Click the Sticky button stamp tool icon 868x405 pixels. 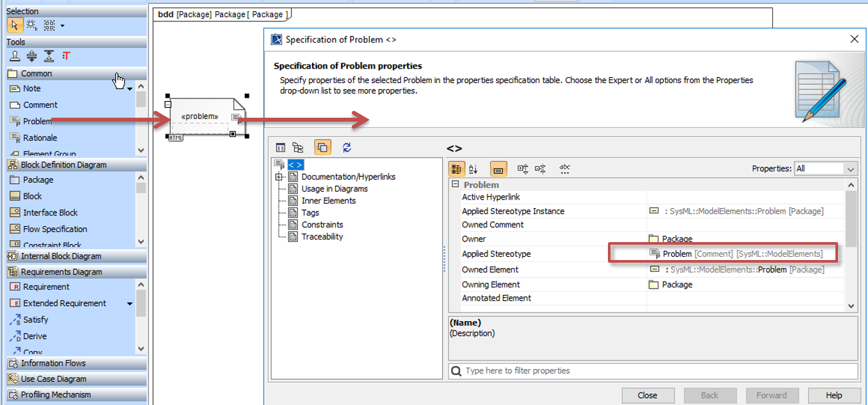click(14, 57)
